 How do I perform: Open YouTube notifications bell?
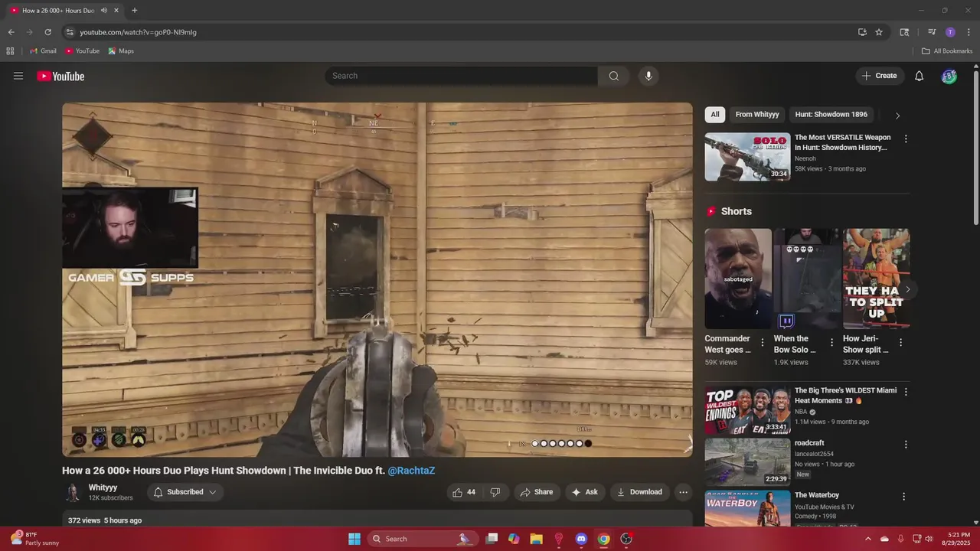pyautogui.click(x=920, y=76)
